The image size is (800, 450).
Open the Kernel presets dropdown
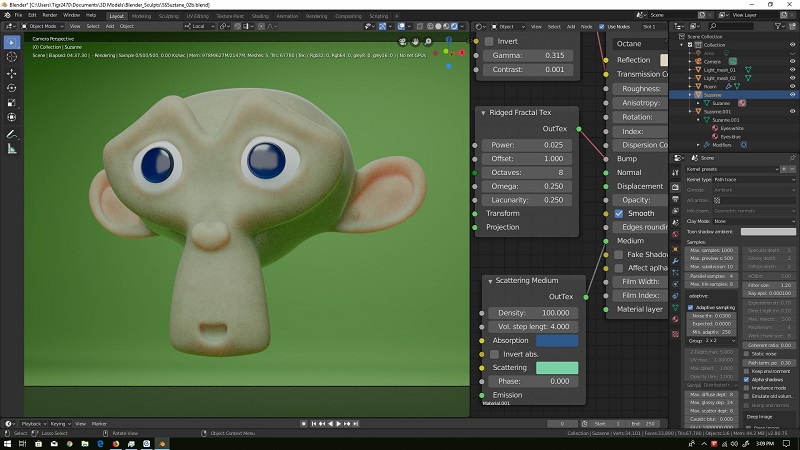(x=733, y=169)
